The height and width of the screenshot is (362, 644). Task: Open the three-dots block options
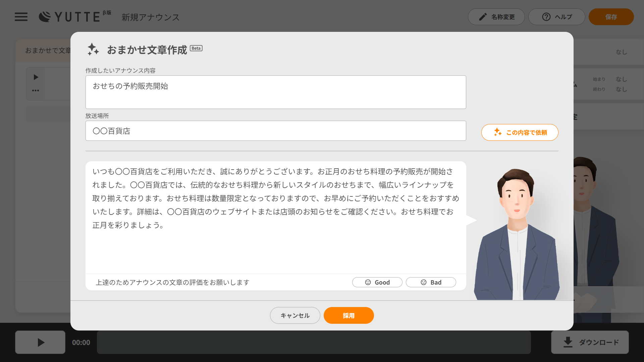point(36,90)
